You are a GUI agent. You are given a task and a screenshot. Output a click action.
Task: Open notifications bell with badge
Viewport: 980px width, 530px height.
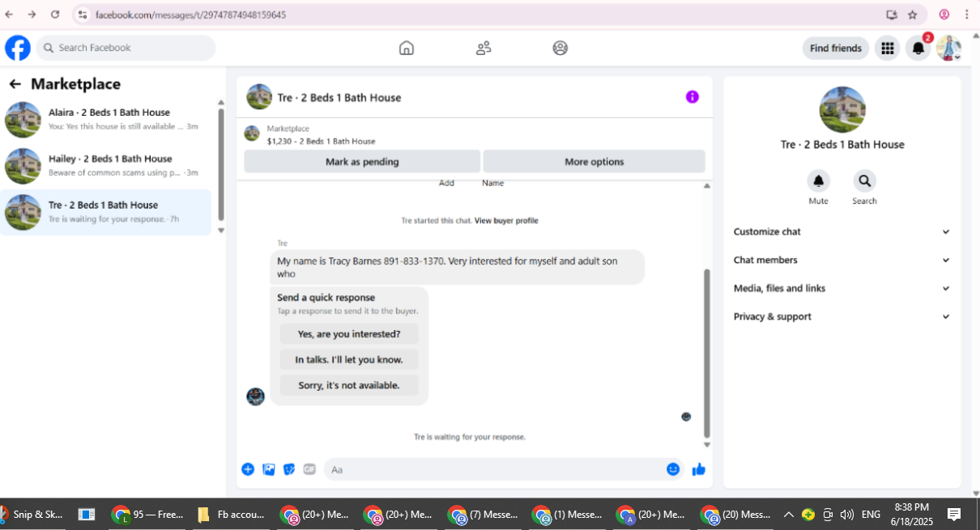click(x=918, y=49)
